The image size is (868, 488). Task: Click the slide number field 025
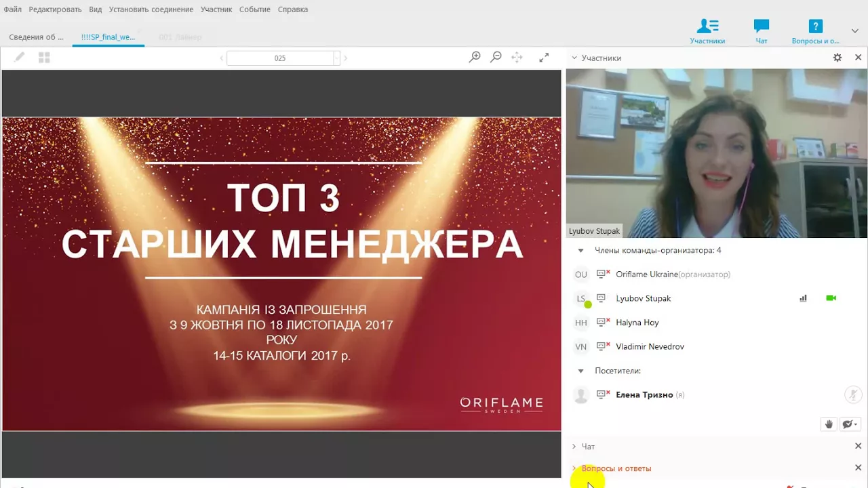279,58
